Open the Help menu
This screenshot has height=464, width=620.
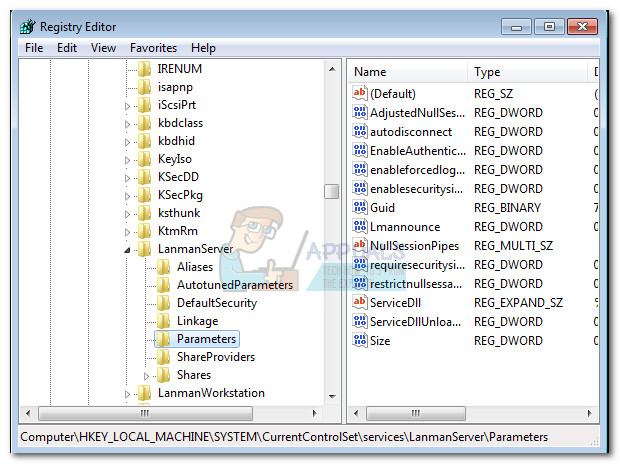tap(203, 48)
